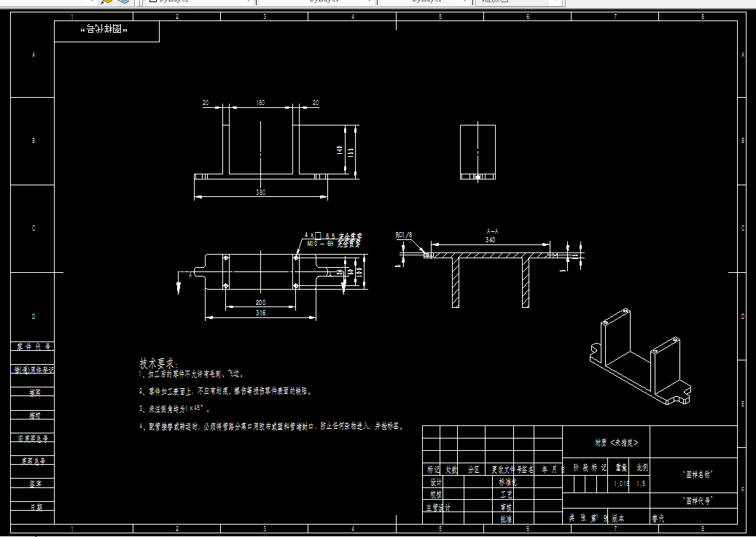Click technical requirement line 1 about burrs
This screenshot has height=537, width=756.
click(x=192, y=374)
